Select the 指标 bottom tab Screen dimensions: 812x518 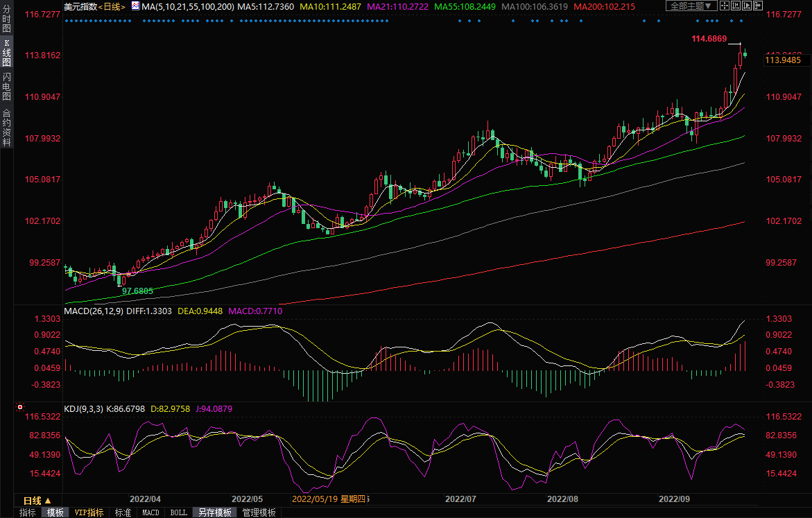[28, 512]
